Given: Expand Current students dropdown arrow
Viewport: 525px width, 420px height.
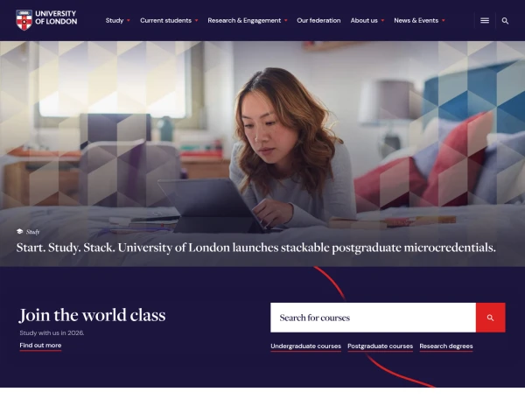Looking at the screenshot, I should 197,21.
